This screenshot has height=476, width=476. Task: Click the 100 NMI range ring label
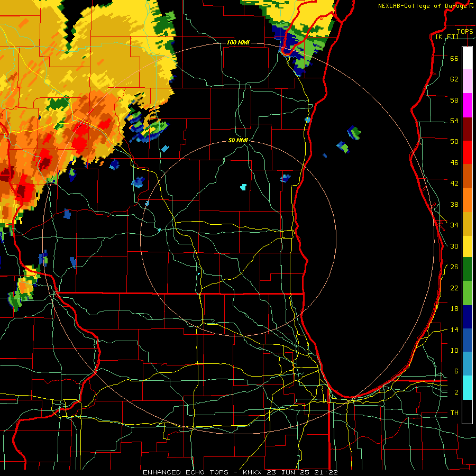(x=238, y=42)
